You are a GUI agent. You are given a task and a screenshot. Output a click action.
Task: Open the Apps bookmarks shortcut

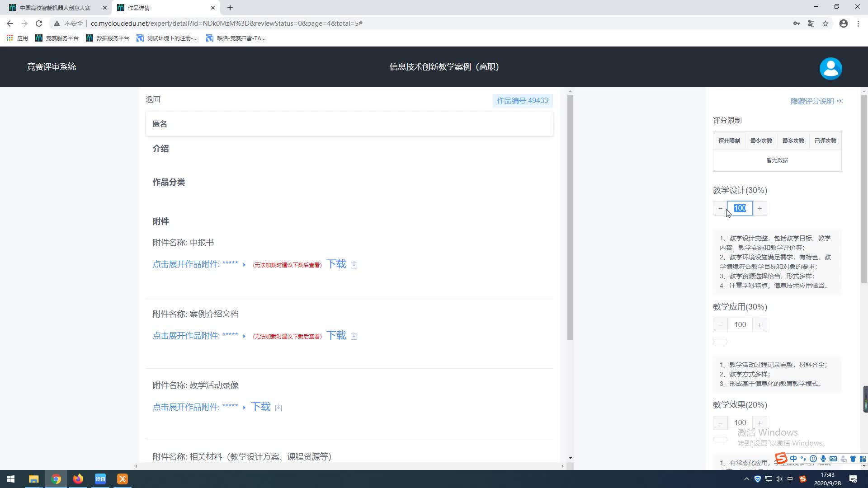[x=17, y=38]
